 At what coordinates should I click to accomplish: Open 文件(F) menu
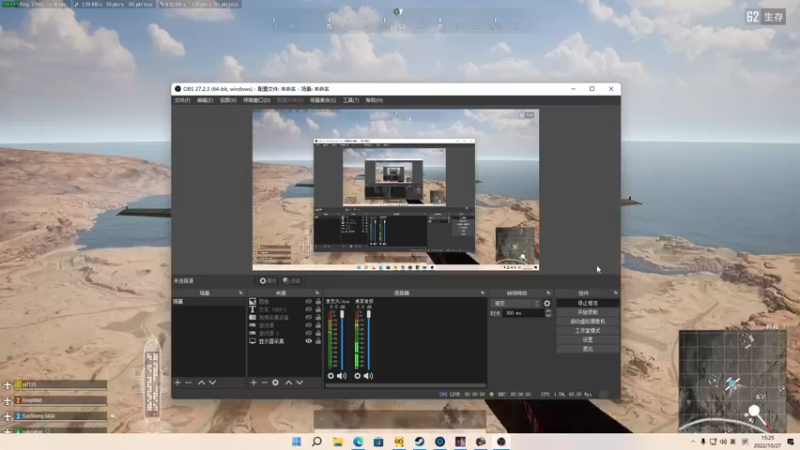pyautogui.click(x=182, y=101)
